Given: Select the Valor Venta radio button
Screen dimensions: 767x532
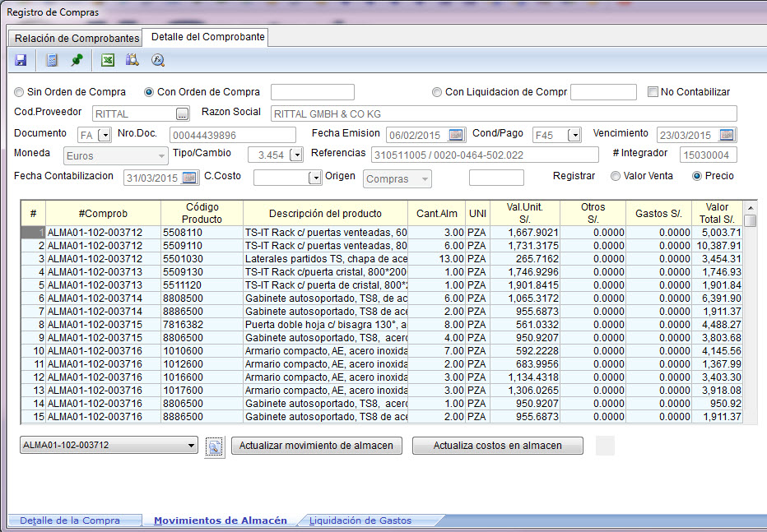Looking at the screenshot, I should [x=616, y=176].
